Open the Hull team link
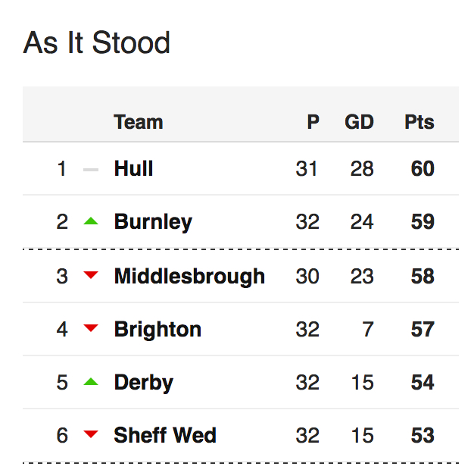 133,168
